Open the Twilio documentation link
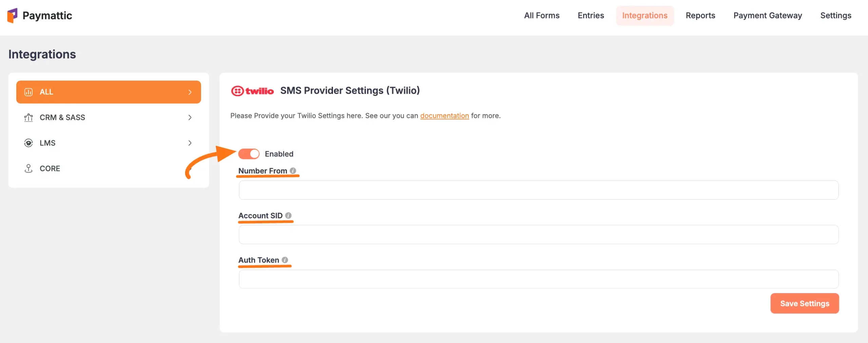 pos(444,116)
